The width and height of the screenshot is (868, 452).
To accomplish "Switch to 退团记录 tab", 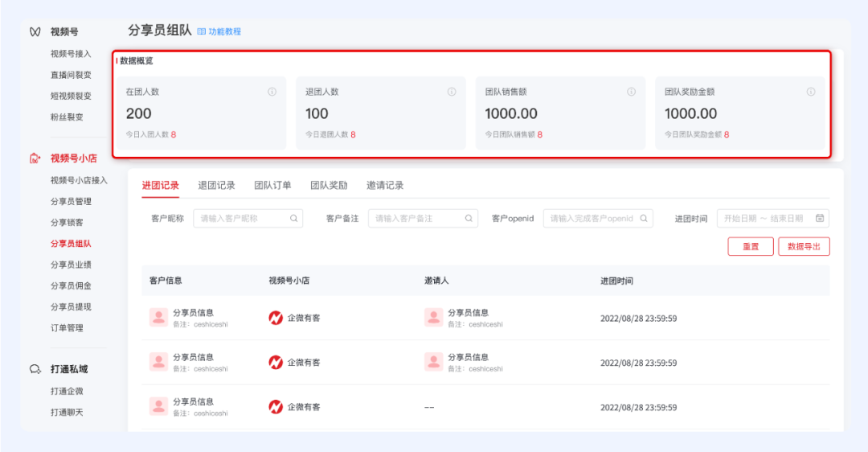I will click(x=217, y=185).
